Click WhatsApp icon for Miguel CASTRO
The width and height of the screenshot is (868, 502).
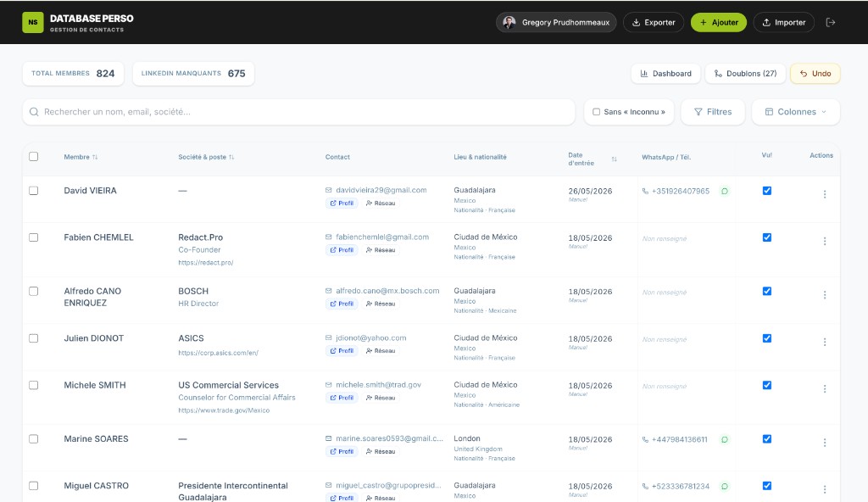724,486
